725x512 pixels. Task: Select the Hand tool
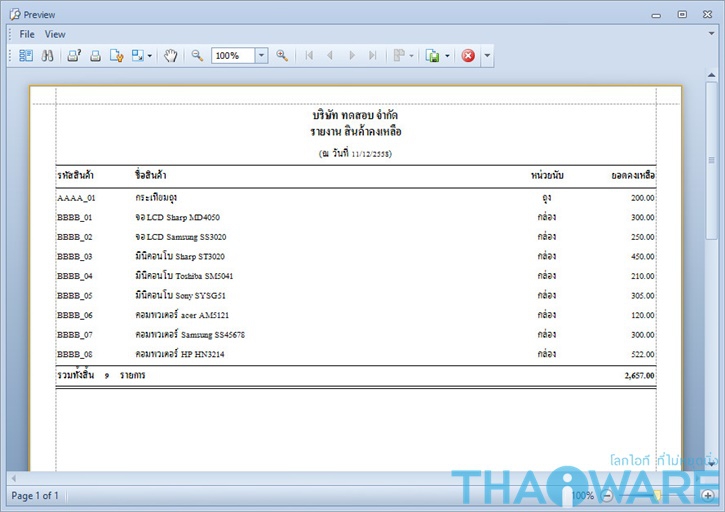171,56
